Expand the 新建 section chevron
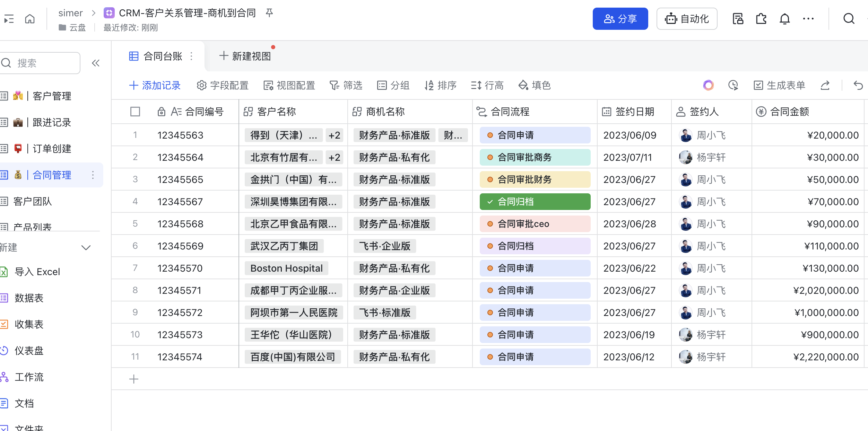This screenshot has height=431, width=868. pyautogui.click(x=86, y=247)
